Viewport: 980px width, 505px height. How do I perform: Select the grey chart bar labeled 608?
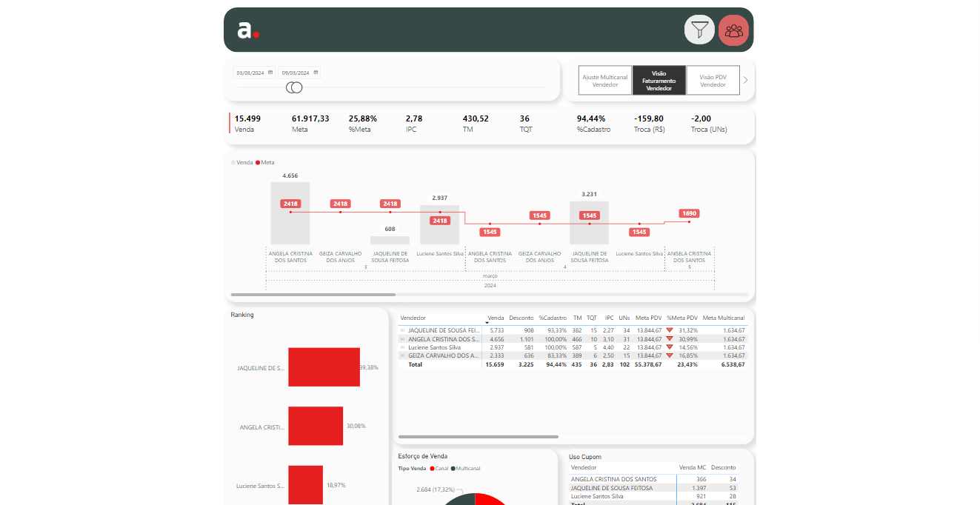[x=390, y=240]
